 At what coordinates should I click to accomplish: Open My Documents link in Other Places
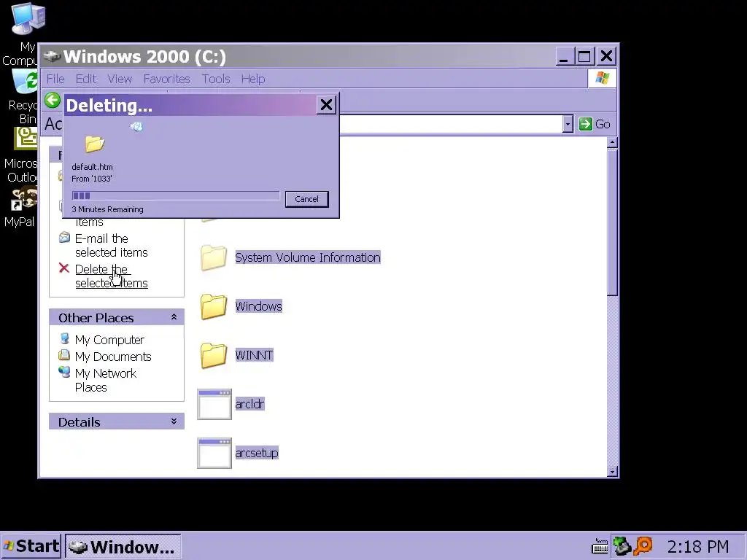coord(113,357)
